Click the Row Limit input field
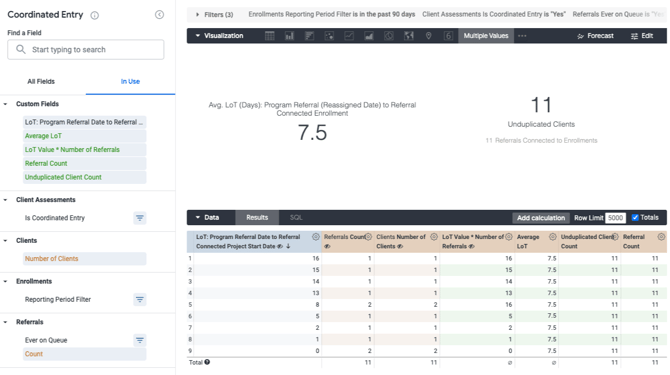Image resolution: width=670 pixels, height=375 pixels. point(615,218)
